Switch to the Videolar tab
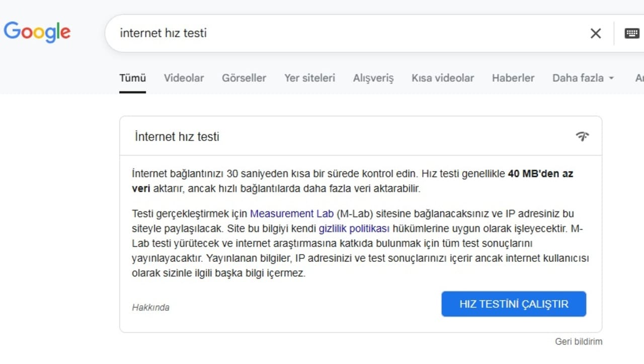This screenshot has height=364, width=644. tap(183, 78)
